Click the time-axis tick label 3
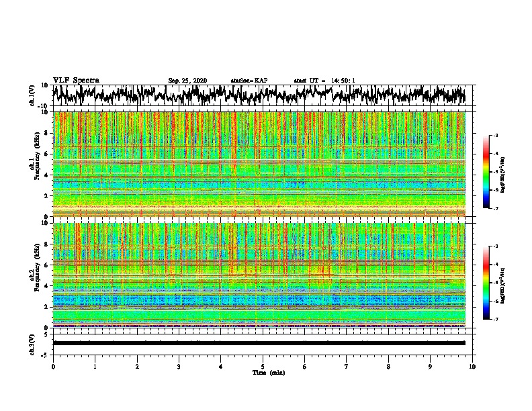532x411 pixels. pos(179,367)
